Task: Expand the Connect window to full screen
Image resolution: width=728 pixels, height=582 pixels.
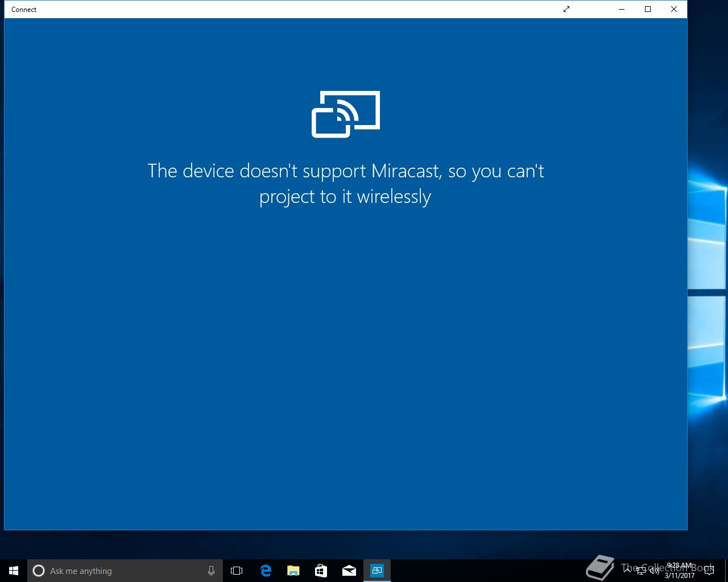Action: click(x=566, y=9)
